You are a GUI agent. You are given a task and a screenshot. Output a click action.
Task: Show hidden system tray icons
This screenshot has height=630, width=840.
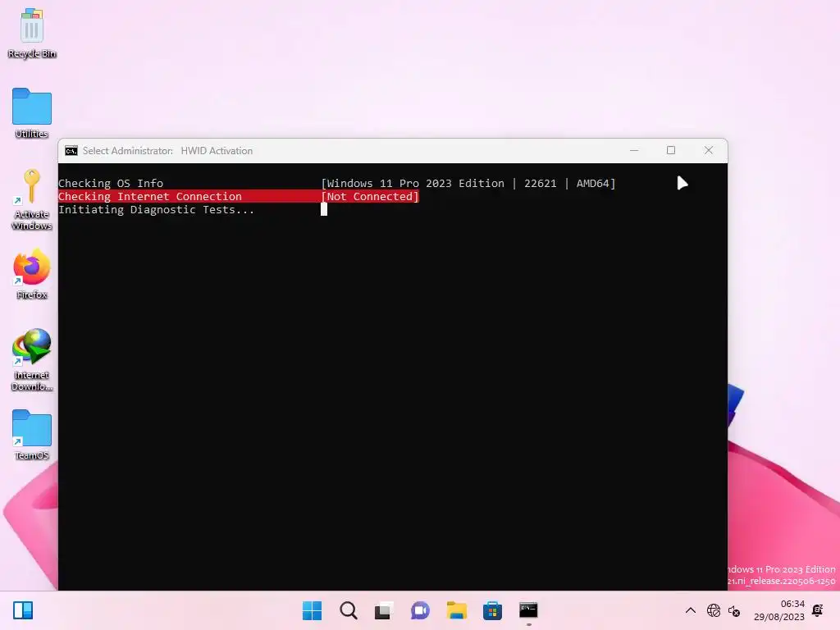pyautogui.click(x=691, y=610)
